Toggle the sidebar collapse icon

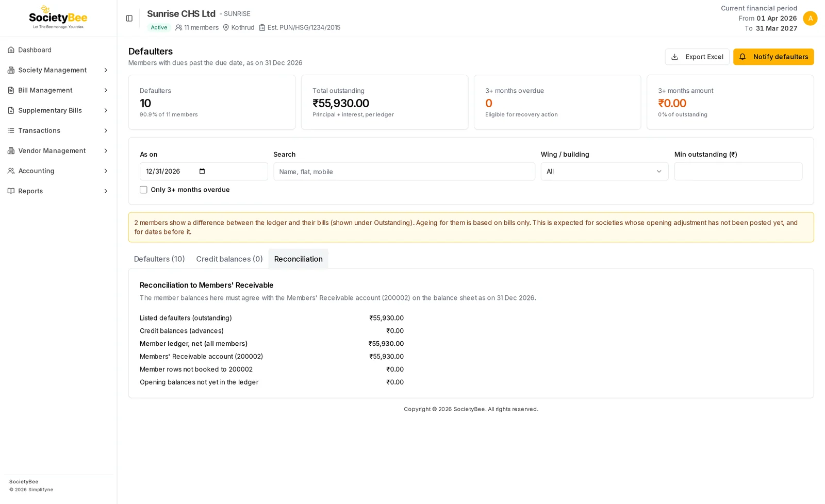129,19
